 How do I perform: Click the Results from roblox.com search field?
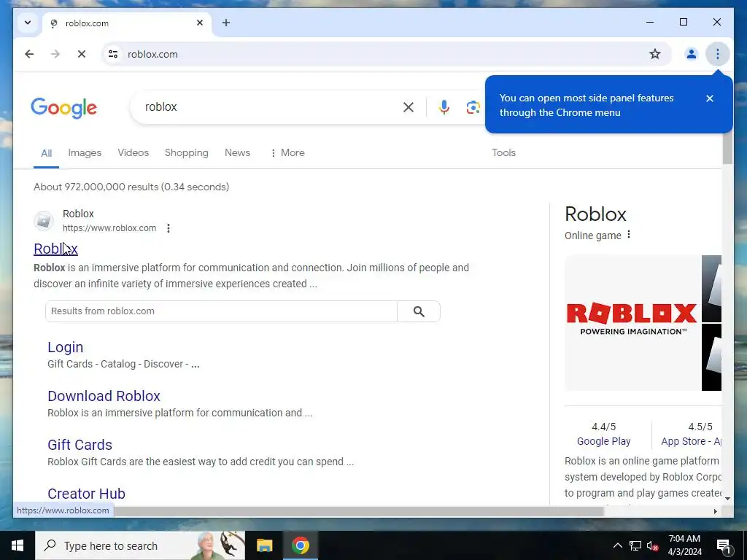(222, 311)
